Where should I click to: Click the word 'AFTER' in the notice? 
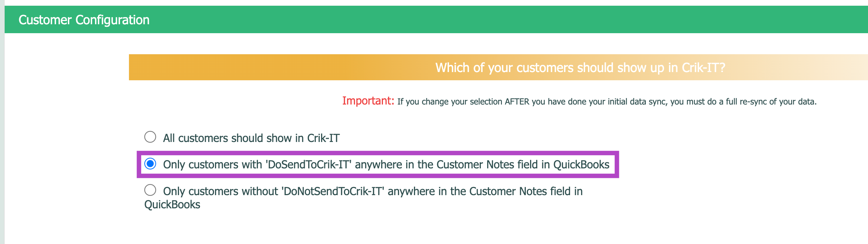(517, 102)
